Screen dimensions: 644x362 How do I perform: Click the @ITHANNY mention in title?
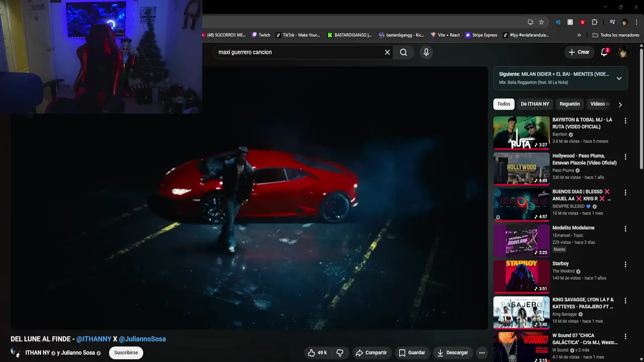coord(94,339)
